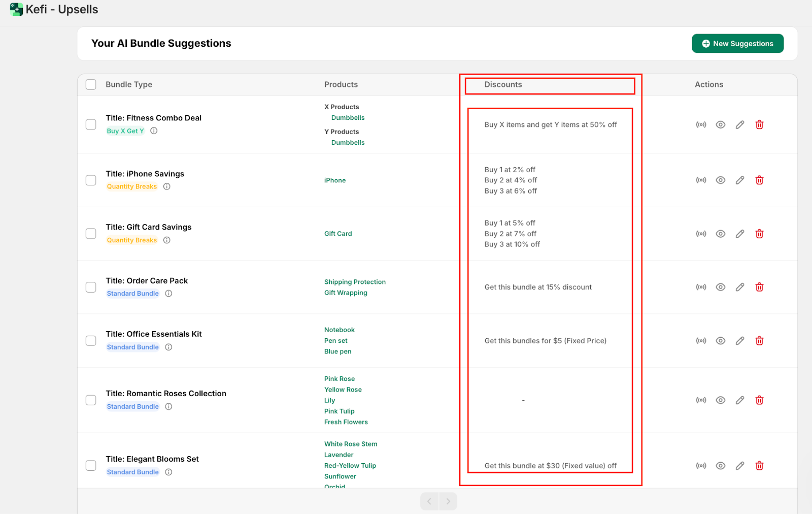Preview the Fitness Combo Deal bundle
The height and width of the screenshot is (514, 812).
pyautogui.click(x=720, y=124)
